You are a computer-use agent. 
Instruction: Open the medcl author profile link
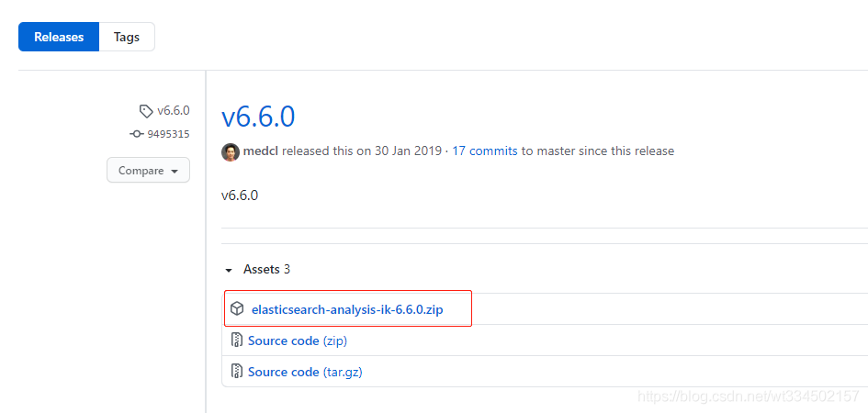point(260,151)
